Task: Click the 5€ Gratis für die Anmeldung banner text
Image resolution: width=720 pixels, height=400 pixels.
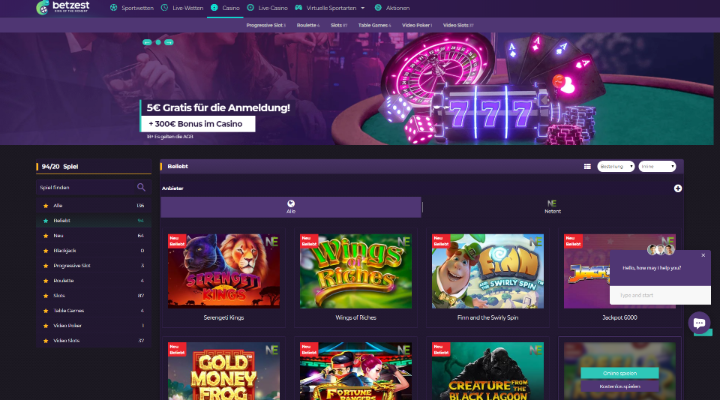Action: pos(218,108)
